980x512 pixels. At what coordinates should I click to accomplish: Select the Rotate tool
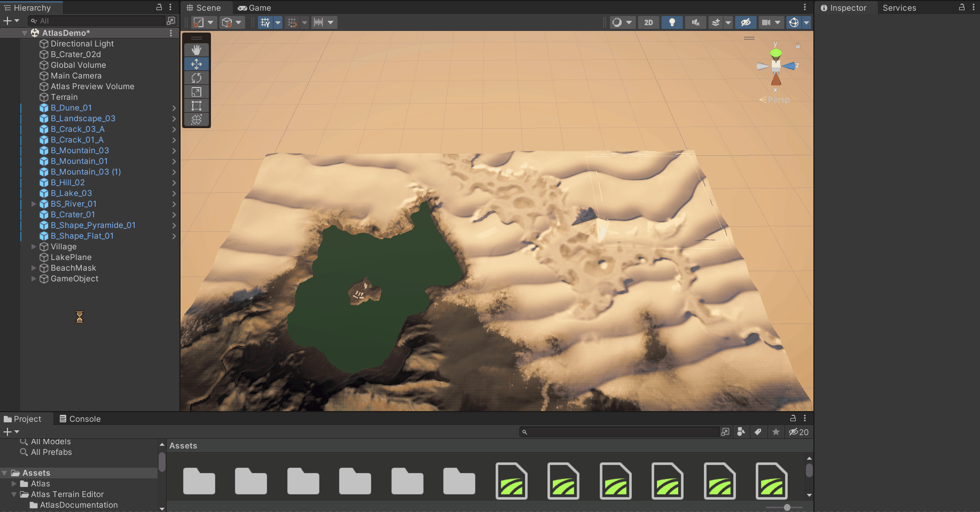tap(197, 78)
